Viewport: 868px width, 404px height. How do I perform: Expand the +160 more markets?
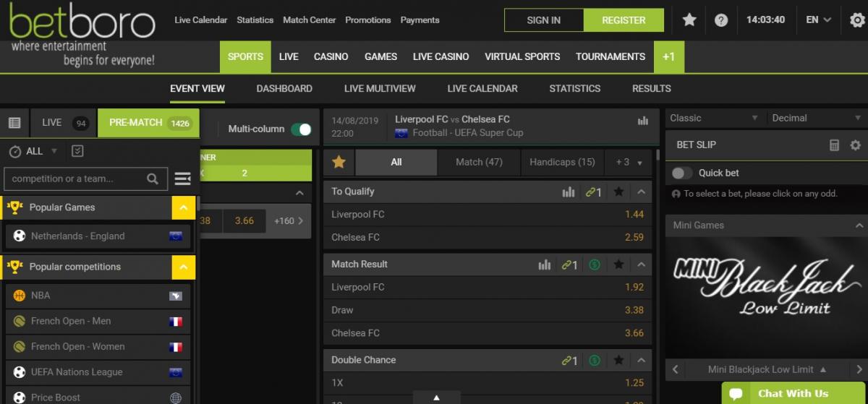289,221
